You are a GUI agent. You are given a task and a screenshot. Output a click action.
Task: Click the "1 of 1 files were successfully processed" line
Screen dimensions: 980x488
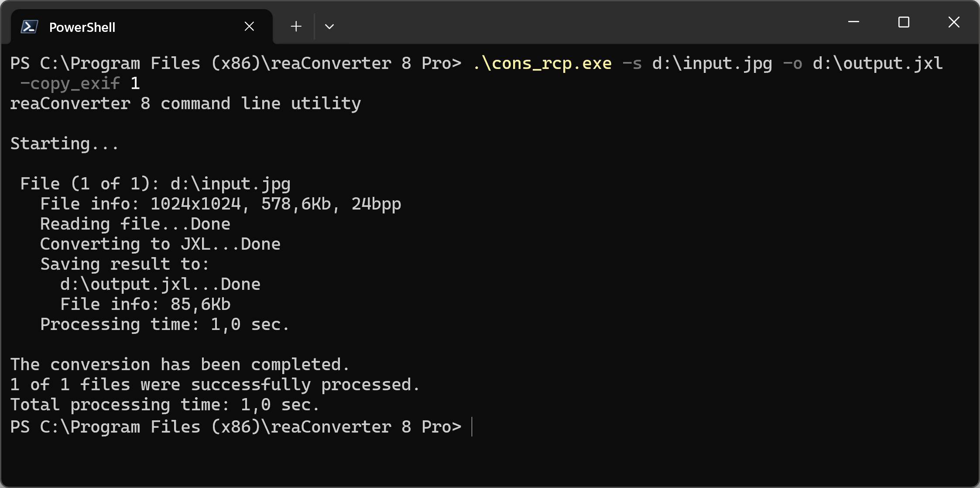click(x=215, y=385)
